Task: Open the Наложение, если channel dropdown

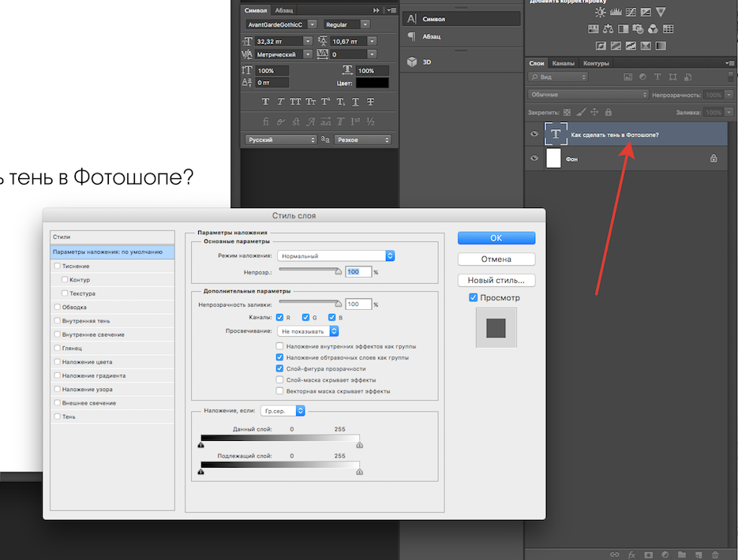Action: (283, 410)
